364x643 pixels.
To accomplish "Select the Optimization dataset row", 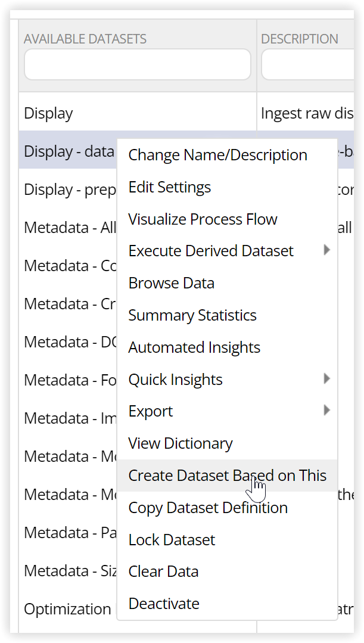I will click(x=68, y=610).
